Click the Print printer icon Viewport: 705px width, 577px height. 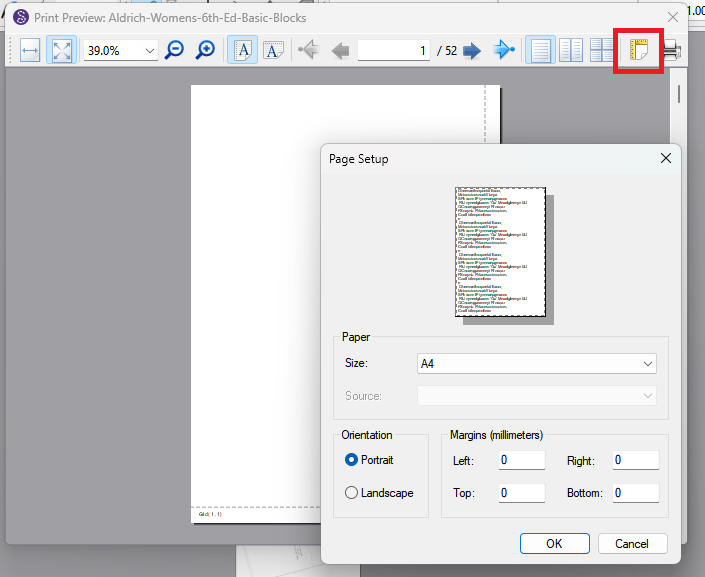[672, 50]
